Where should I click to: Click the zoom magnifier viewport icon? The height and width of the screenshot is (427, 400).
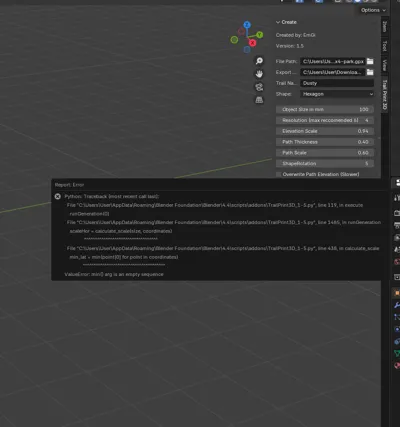259,61
